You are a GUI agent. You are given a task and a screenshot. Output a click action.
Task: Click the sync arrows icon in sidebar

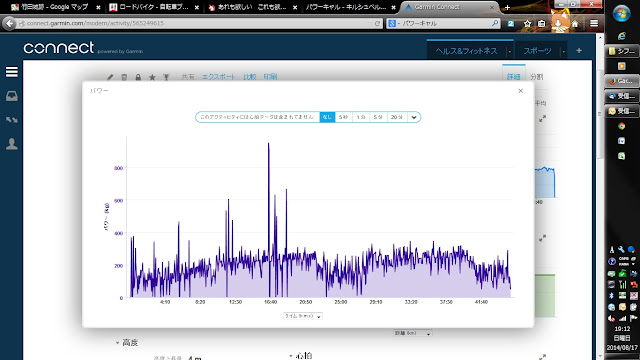12,120
